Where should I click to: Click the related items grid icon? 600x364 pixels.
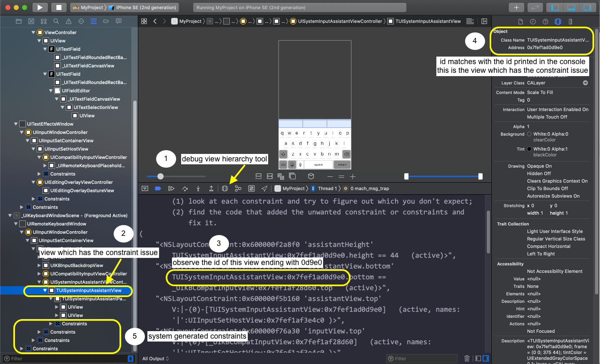pos(144,21)
